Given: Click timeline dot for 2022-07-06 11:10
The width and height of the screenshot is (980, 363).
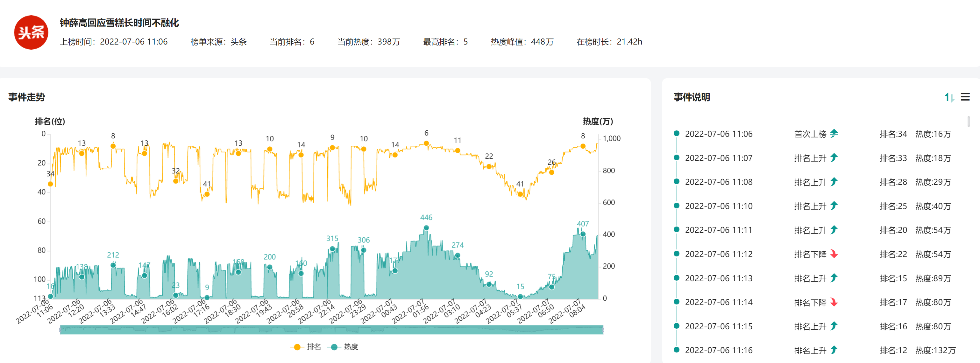Looking at the screenshot, I should (x=676, y=206).
